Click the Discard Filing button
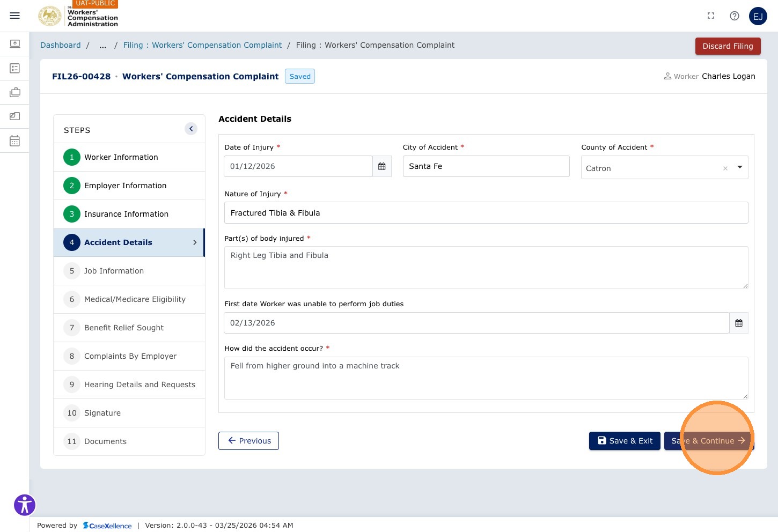 (728, 46)
